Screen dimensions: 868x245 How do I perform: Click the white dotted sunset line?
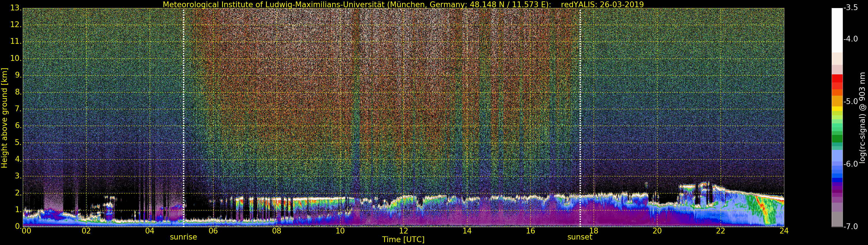tap(580, 117)
